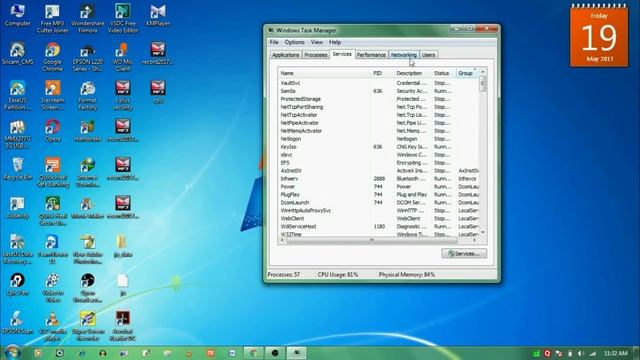Switch to the Applications tab

click(x=286, y=55)
